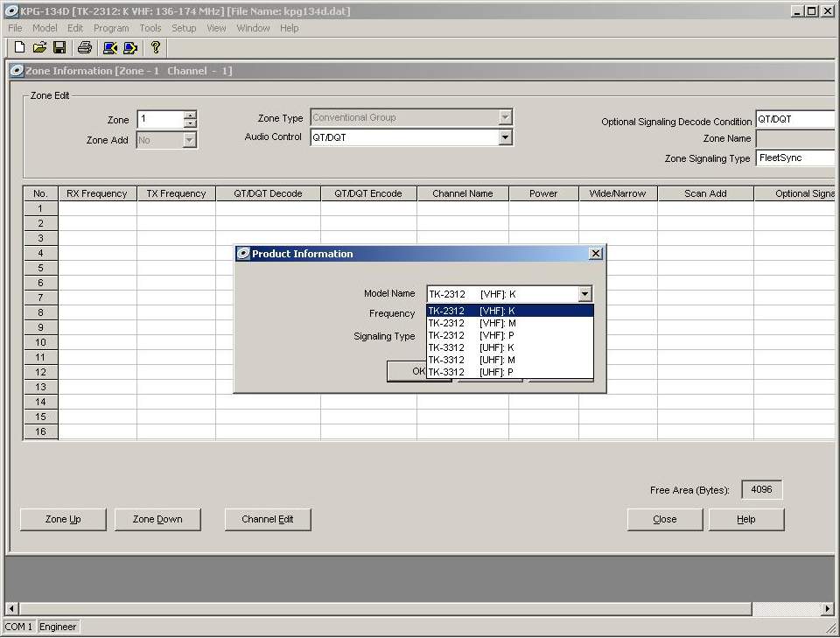
Task: Select channel row number 1
Action: tap(41, 208)
